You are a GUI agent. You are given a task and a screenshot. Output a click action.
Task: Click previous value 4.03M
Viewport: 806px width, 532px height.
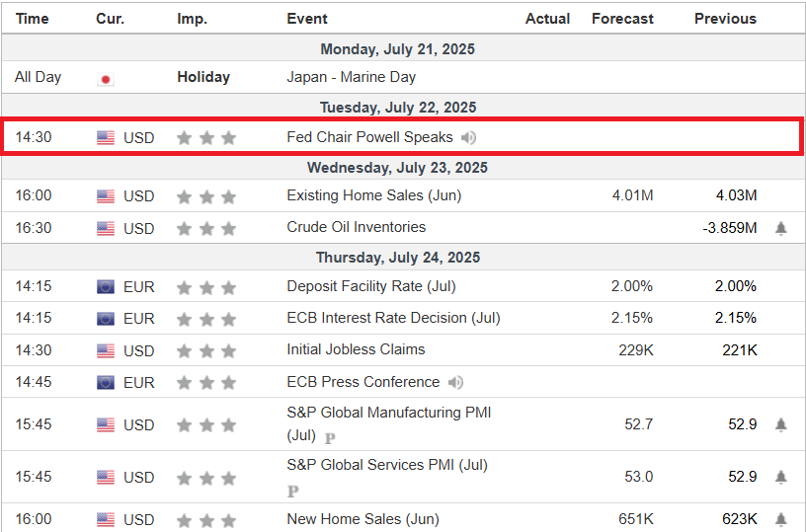coord(736,195)
